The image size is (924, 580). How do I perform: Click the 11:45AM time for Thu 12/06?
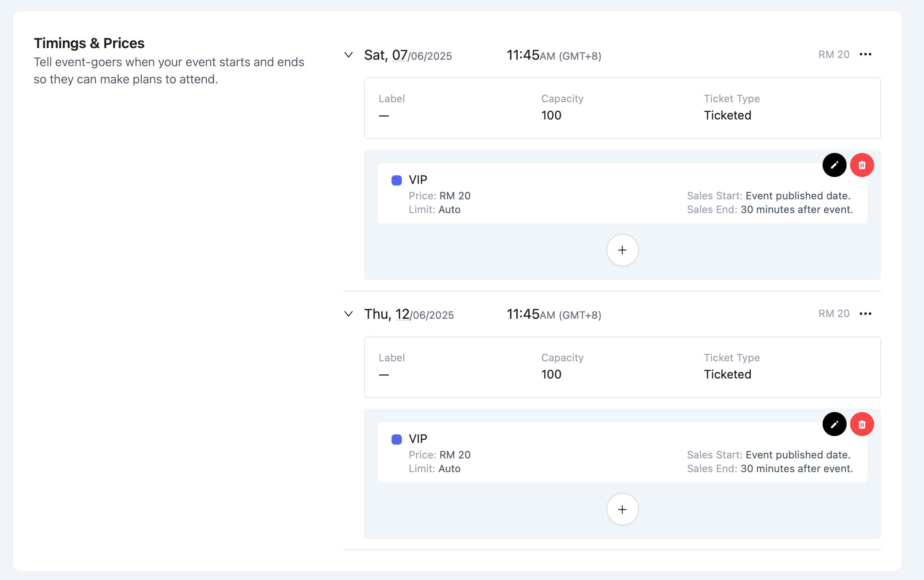click(x=554, y=314)
